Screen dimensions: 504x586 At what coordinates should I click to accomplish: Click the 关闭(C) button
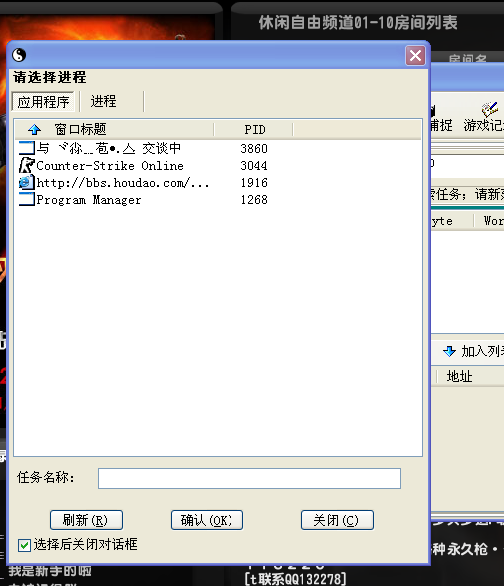pos(337,520)
